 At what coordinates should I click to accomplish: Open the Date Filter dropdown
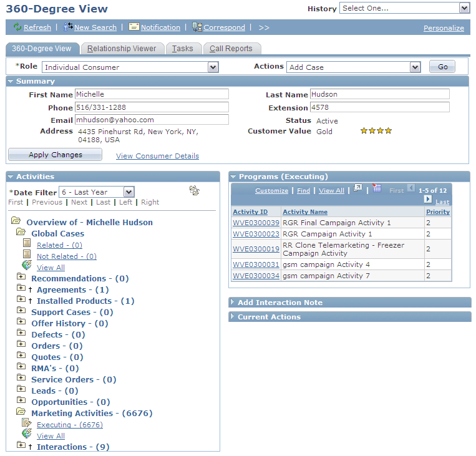(129, 192)
